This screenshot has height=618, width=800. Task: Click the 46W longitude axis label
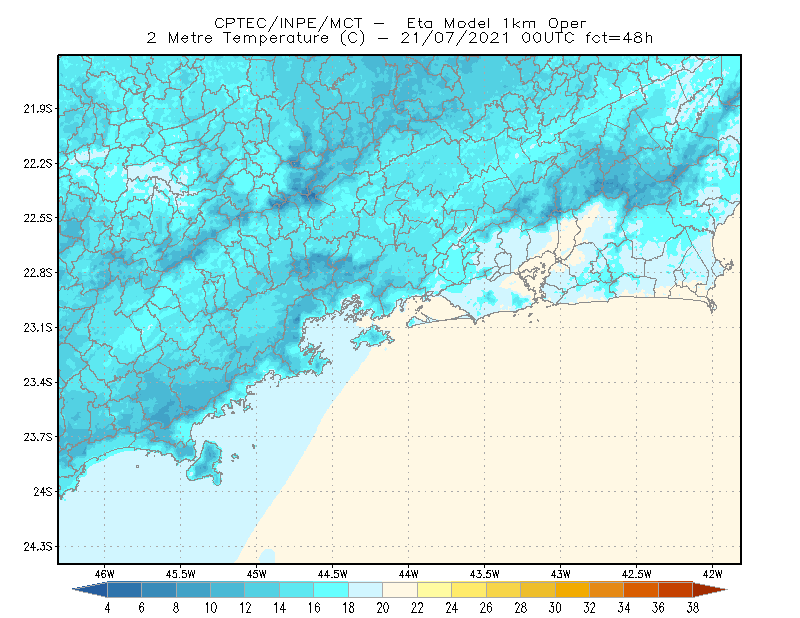(105, 574)
